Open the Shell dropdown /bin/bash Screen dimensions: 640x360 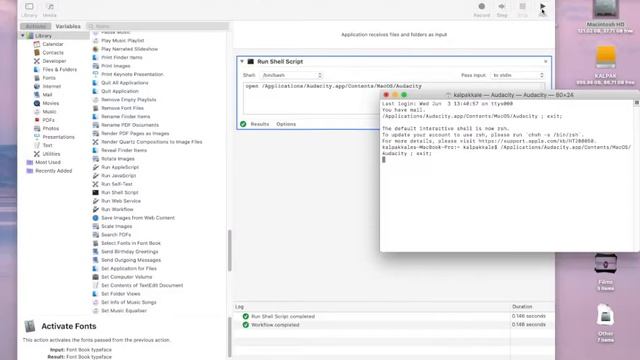292,76
